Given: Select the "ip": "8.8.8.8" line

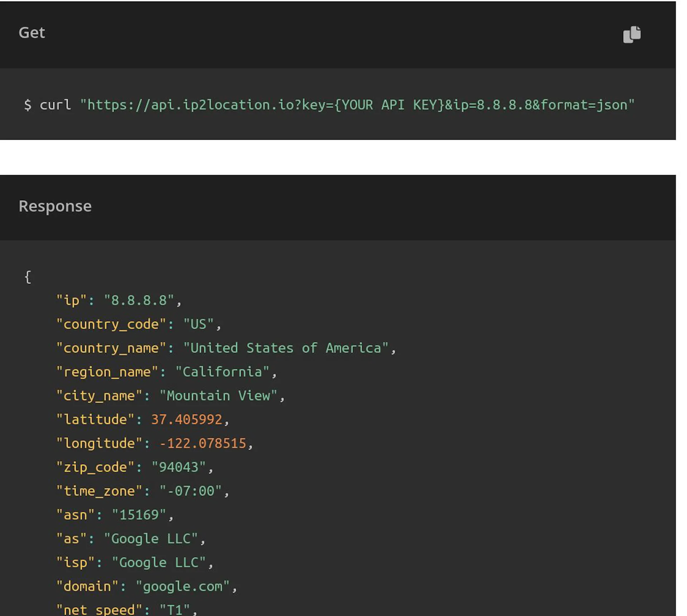Looking at the screenshot, I should click(119, 300).
